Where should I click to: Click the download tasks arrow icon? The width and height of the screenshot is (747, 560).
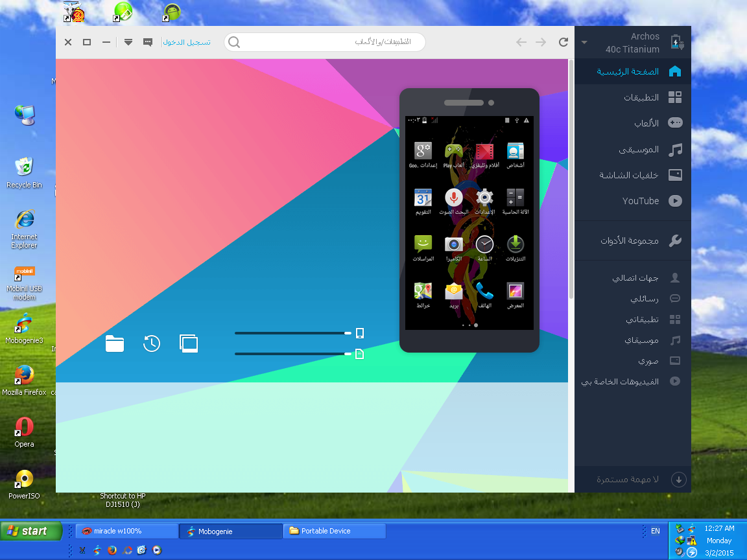678,480
